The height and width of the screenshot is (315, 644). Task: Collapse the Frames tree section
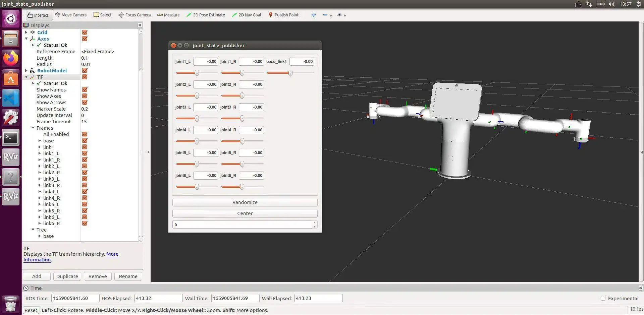[x=33, y=128]
